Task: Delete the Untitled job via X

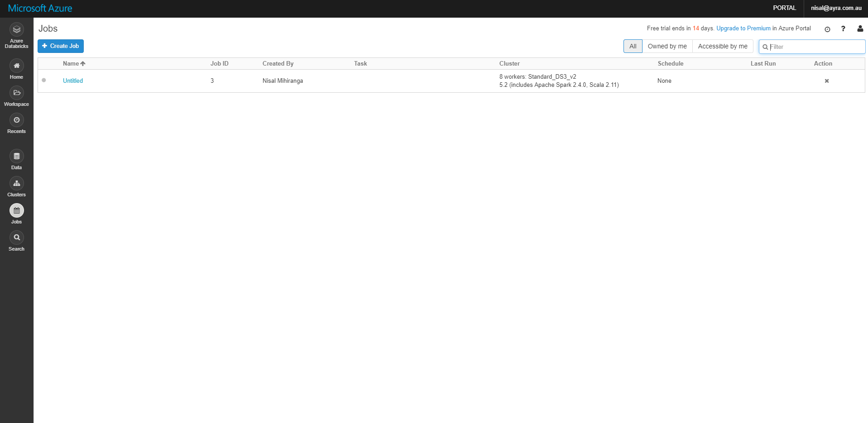Action: [x=827, y=81]
